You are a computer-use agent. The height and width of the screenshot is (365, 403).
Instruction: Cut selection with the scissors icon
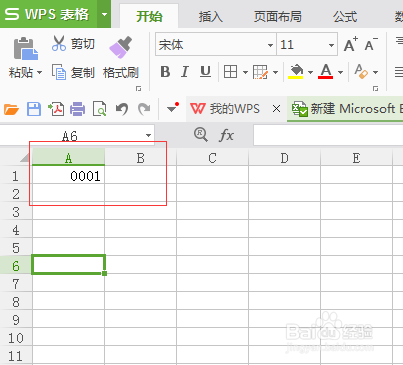coord(59,44)
